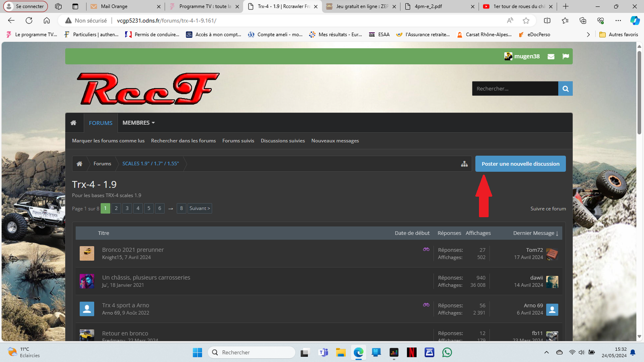Open the Edge tab actions menu
The image size is (644, 362).
75,7
